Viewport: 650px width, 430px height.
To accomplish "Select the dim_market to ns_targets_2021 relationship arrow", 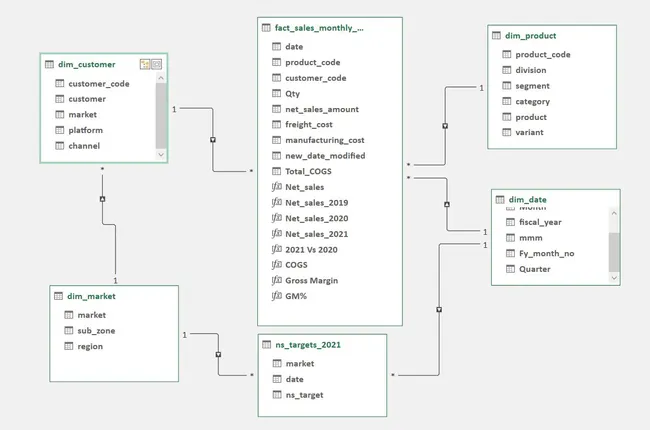I will click(218, 355).
